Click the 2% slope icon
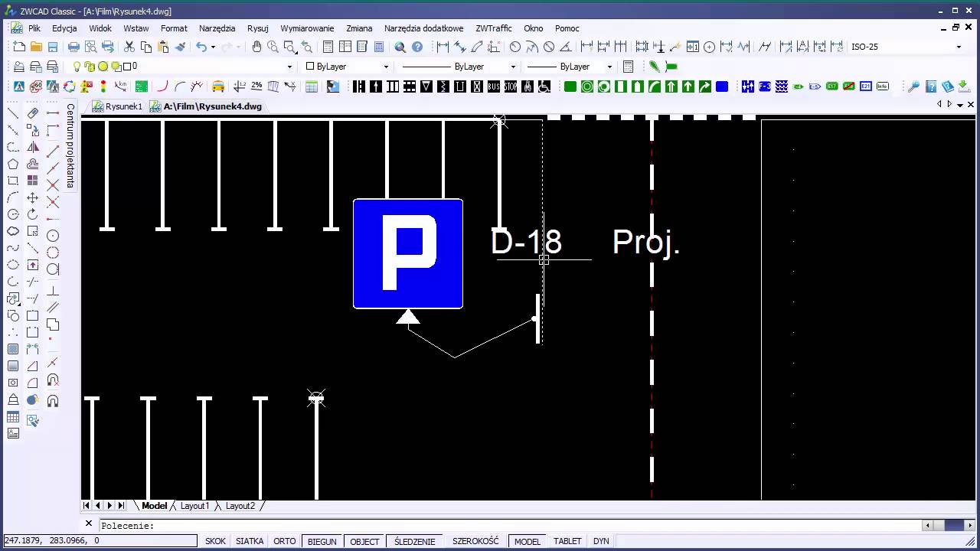Image resolution: width=980 pixels, height=551 pixels. click(256, 86)
